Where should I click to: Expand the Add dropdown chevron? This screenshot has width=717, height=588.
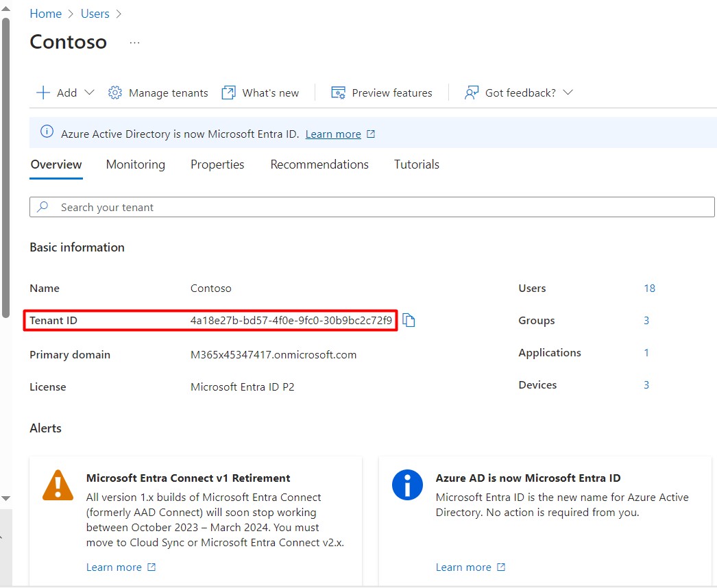click(90, 93)
